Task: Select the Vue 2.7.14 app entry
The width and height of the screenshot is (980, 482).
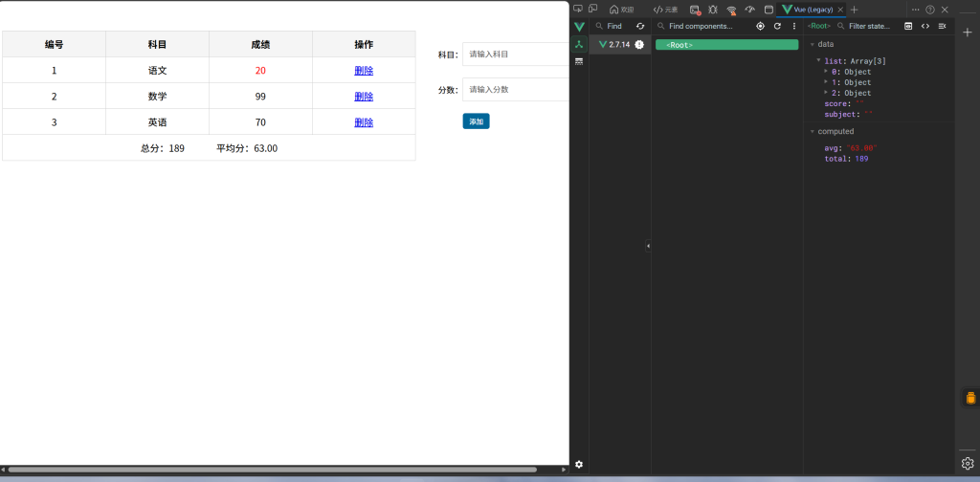Action: tap(620, 44)
